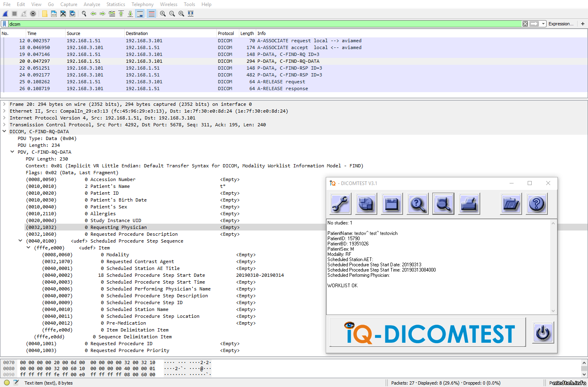This screenshot has height=387, width=588.
Task: Click the find packet magnifier icon
Action: tap(84, 14)
